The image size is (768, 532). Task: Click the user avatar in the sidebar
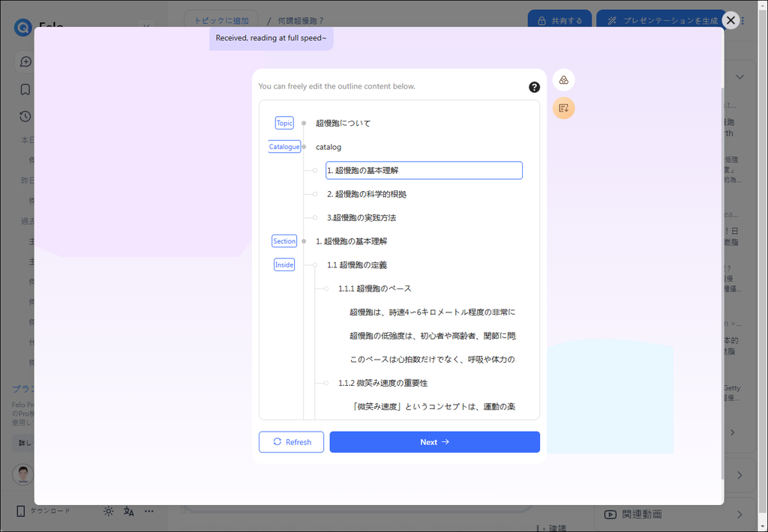click(x=22, y=474)
